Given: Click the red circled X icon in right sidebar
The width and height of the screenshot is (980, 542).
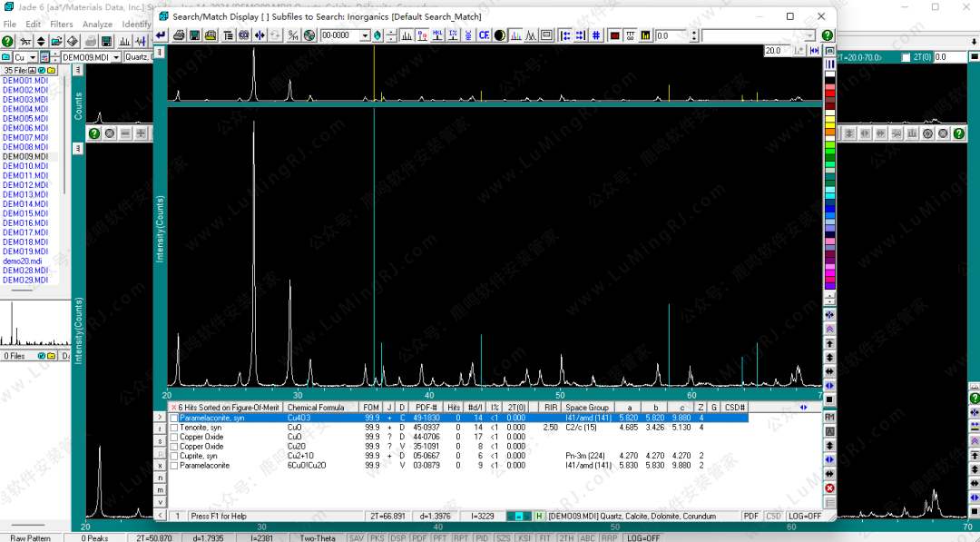Looking at the screenshot, I should 829,488.
